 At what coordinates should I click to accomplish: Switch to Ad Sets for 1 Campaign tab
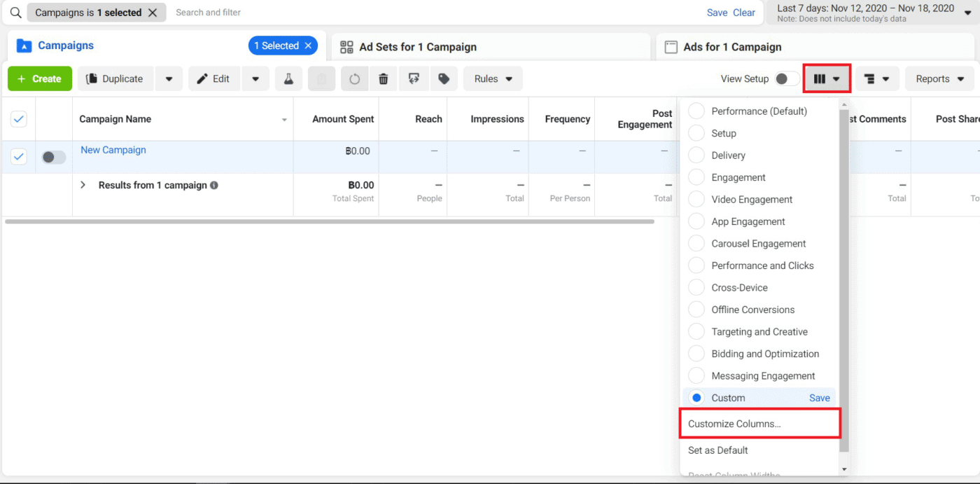pyautogui.click(x=417, y=47)
